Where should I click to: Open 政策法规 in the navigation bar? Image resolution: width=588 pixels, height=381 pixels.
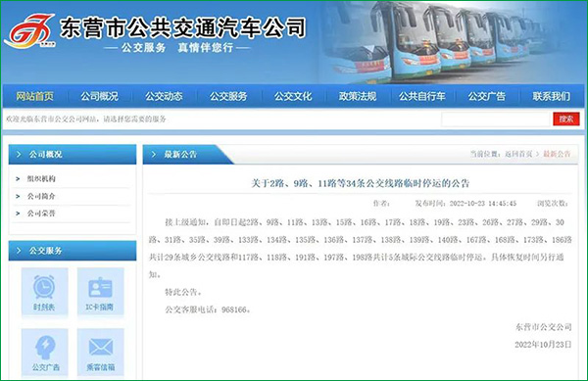click(358, 96)
